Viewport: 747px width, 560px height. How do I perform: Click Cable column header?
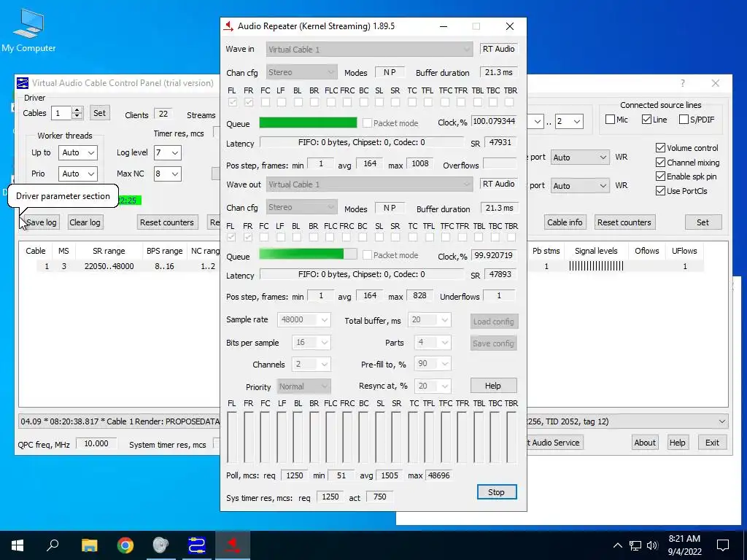[36, 251]
